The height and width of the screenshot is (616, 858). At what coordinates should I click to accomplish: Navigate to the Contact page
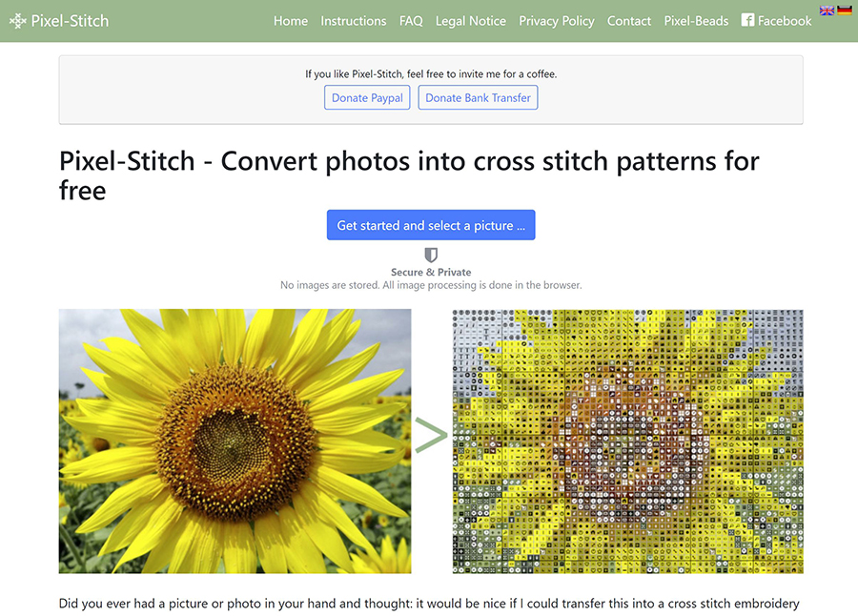[629, 21]
